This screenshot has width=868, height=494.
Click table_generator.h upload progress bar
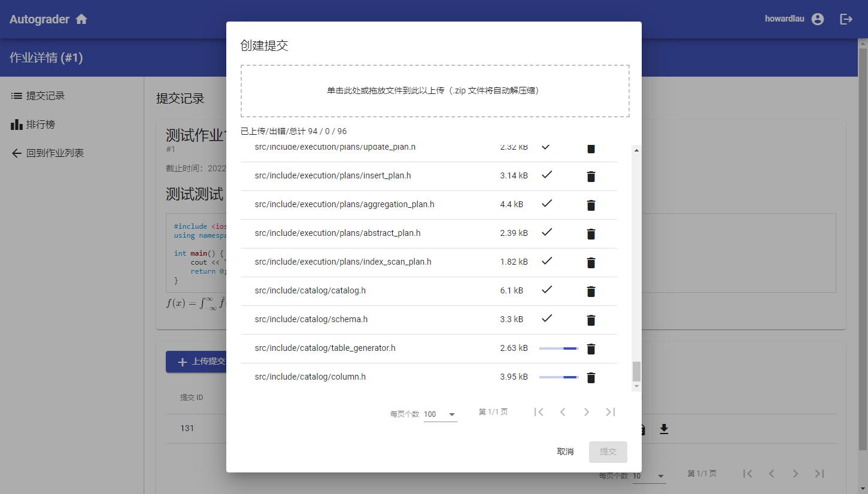pos(559,348)
